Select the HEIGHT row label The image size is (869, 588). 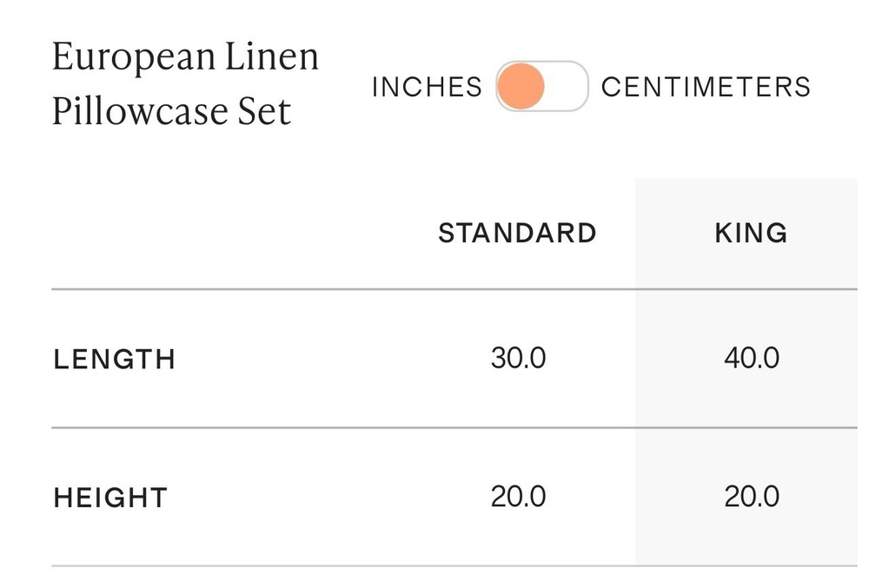[110, 499]
